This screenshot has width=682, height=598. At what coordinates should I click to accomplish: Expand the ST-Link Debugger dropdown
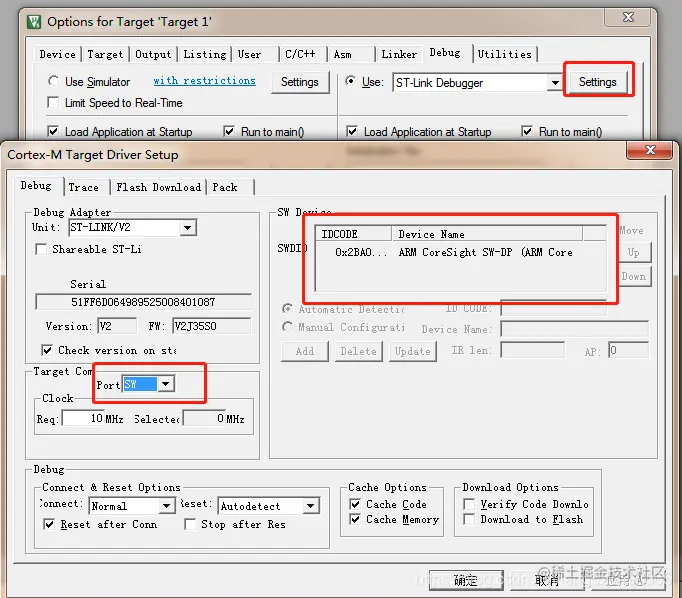point(555,83)
